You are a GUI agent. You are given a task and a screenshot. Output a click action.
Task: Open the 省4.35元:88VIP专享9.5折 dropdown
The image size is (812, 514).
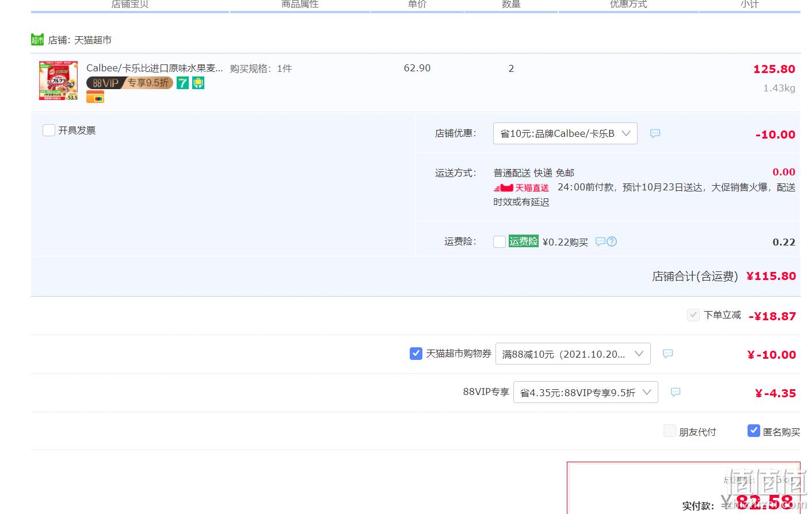pos(586,392)
